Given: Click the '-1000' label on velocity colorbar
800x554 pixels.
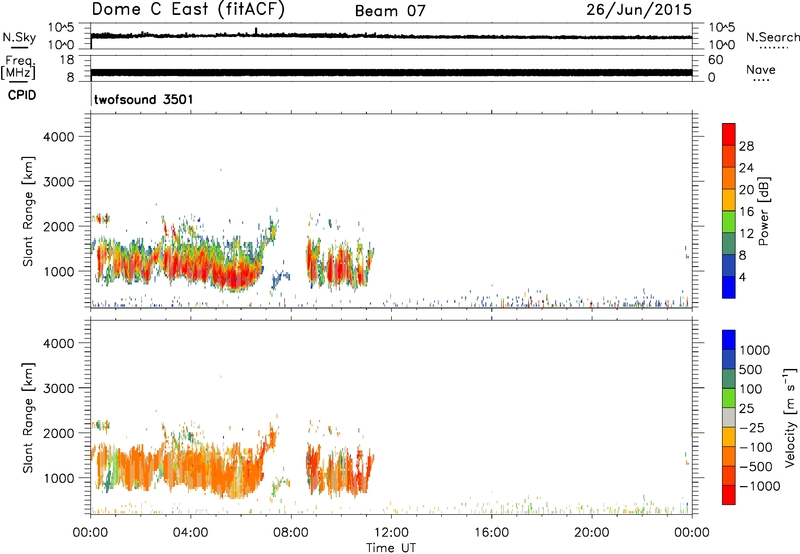Looking at the screenshot, I should coord(759,486).
